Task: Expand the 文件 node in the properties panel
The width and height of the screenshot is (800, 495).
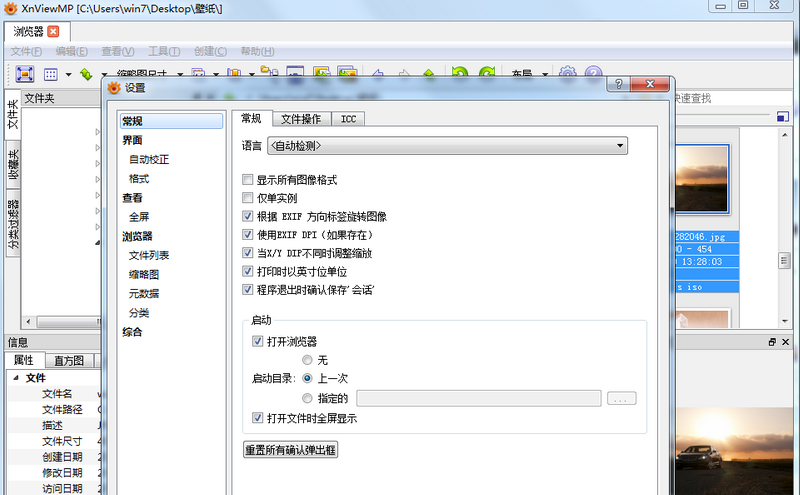Action: (16, 378)
